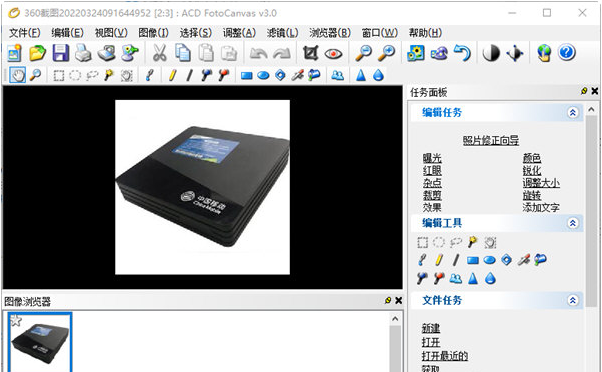Select the small zoom magnifier tool beside hand tool
The height and width of the screenshot is (372, 602).
pyautogui.click(x=35, y=75)
